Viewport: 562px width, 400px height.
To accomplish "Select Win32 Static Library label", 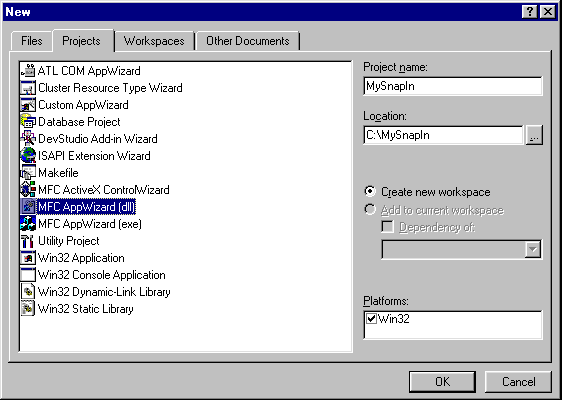I will (86, 309).
